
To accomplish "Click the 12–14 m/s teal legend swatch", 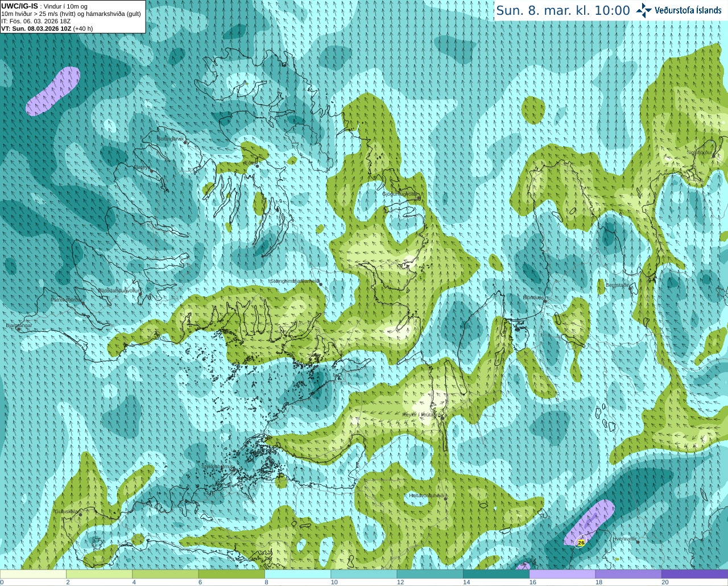I will coord(430,574).
